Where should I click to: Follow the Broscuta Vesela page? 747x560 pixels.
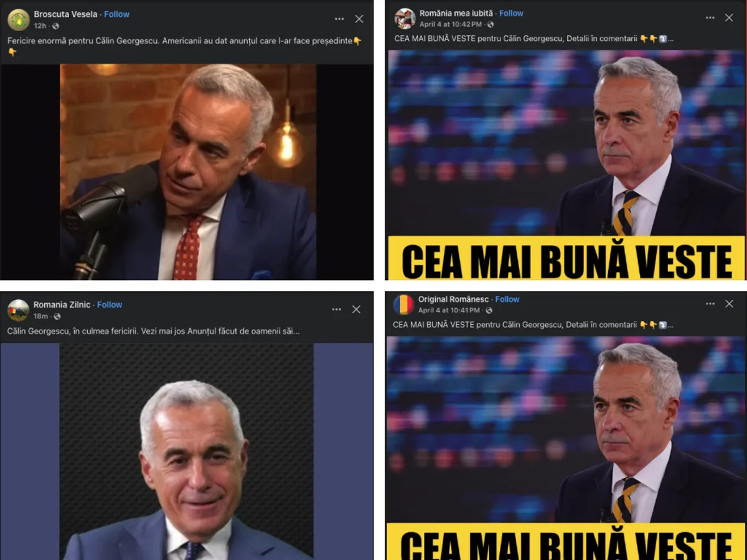pos(117,14)
